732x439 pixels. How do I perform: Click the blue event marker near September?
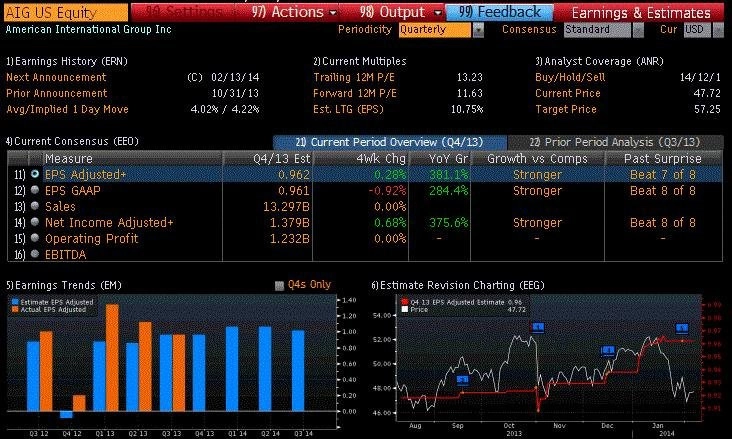463,380
